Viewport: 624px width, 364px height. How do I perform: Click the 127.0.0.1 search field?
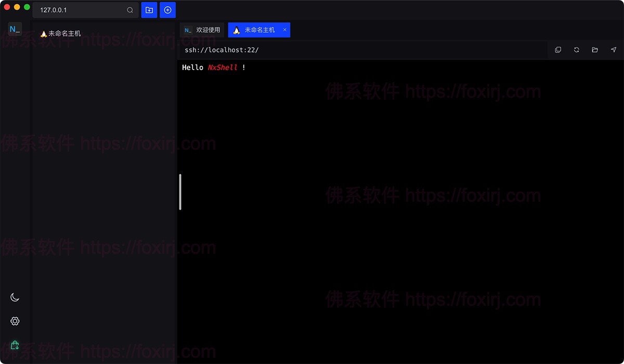(x=81, y=10)
